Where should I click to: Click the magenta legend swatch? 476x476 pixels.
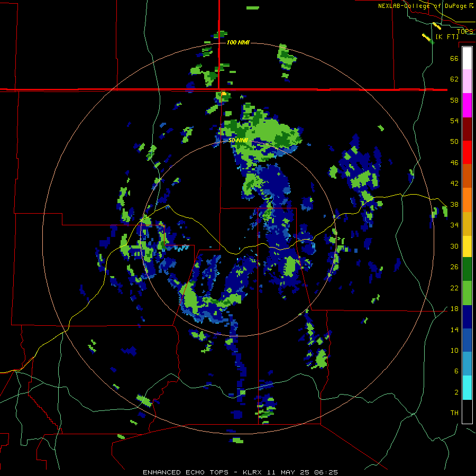[x=467, y=105]
